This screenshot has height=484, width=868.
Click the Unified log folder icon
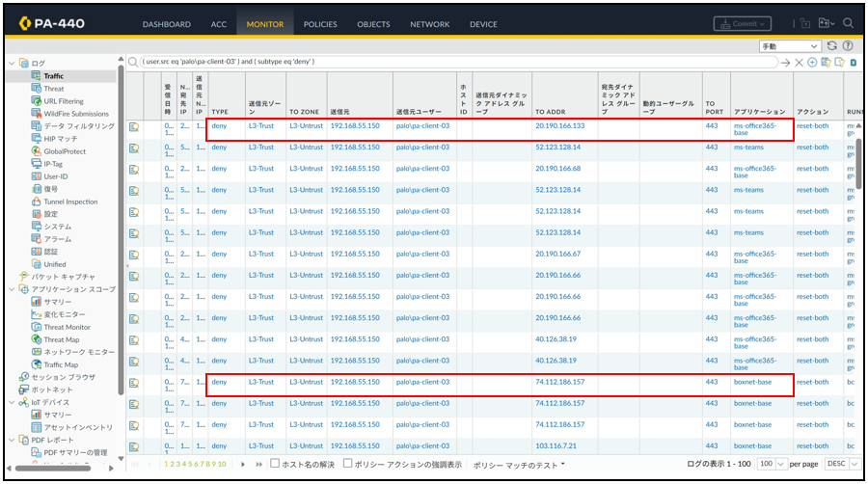click(37, 264)
